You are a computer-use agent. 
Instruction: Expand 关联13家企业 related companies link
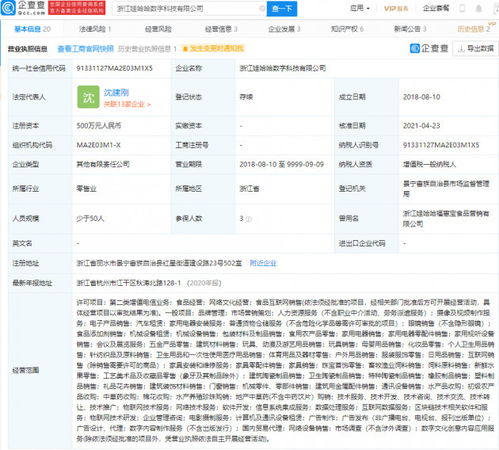[x=127, y=104]
